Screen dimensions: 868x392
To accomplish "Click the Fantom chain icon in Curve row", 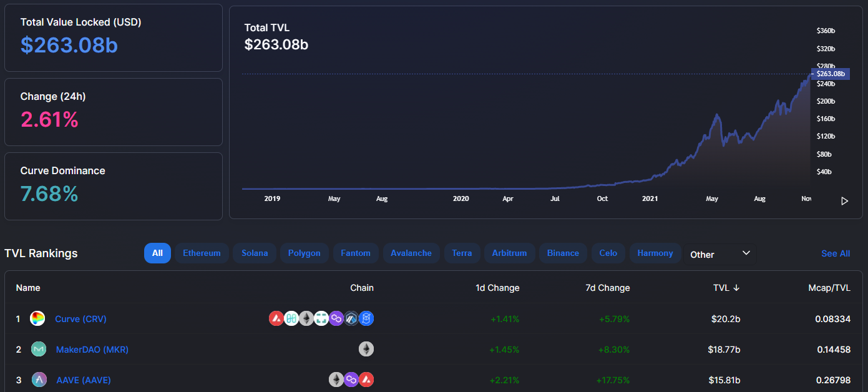I will 366,318.
